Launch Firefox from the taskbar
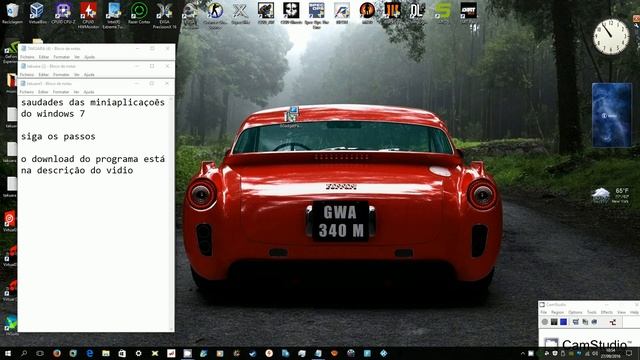 pyautogui.click(x=57, y=353)
